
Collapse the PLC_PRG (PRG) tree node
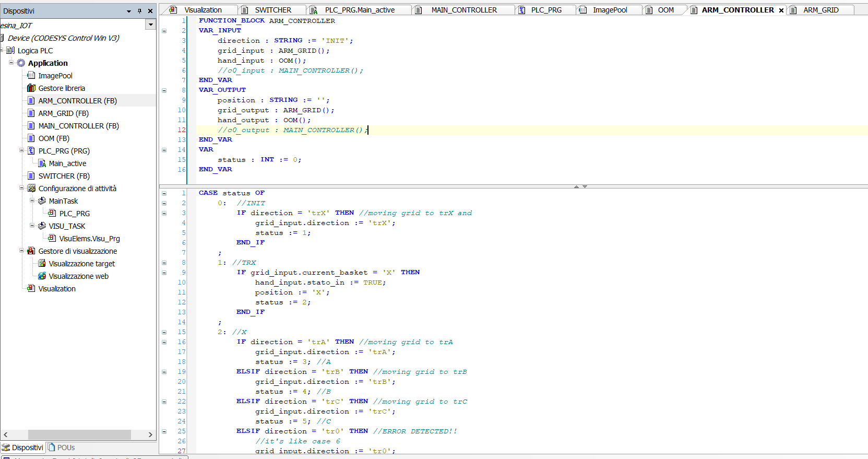pos(21,150)
